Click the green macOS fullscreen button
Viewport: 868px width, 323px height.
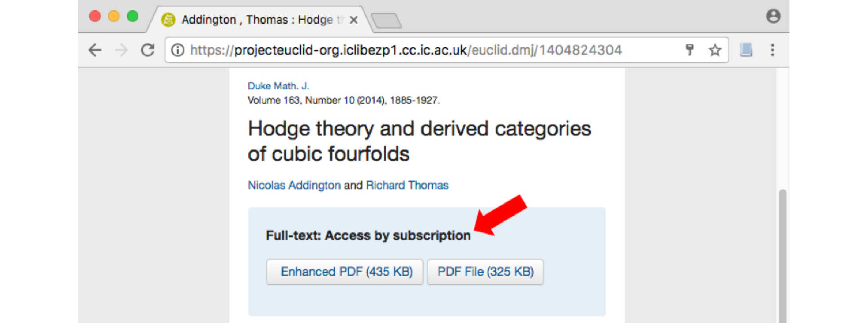click(x=132, y=17)
